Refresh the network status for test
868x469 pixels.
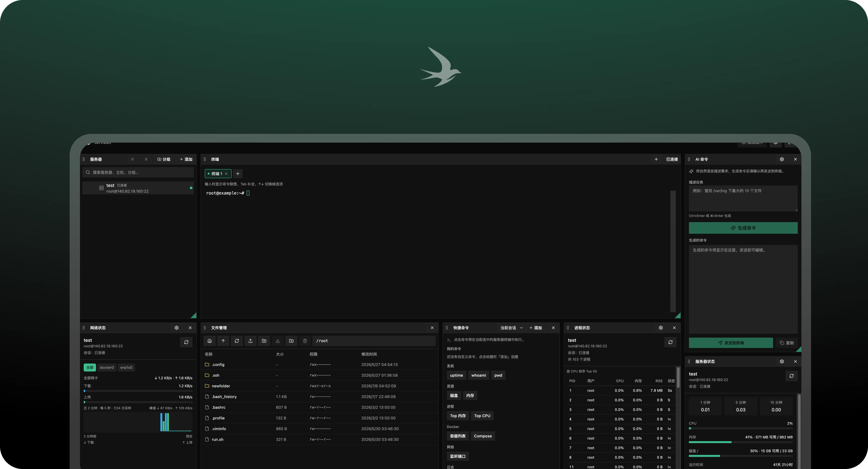186,342
